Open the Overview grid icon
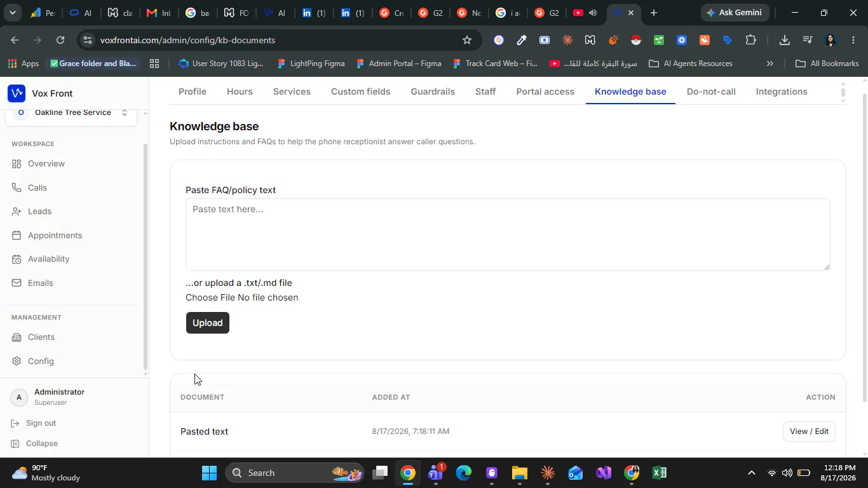Viewport: 868px width, 488px height. pos(17,164)
